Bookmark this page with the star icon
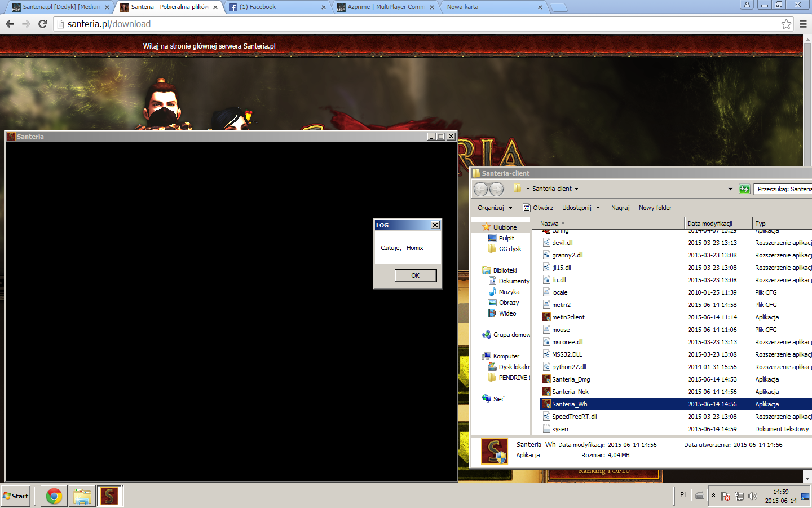The height and width of the screenshot is (508, 812). click(x=786, y=24)
